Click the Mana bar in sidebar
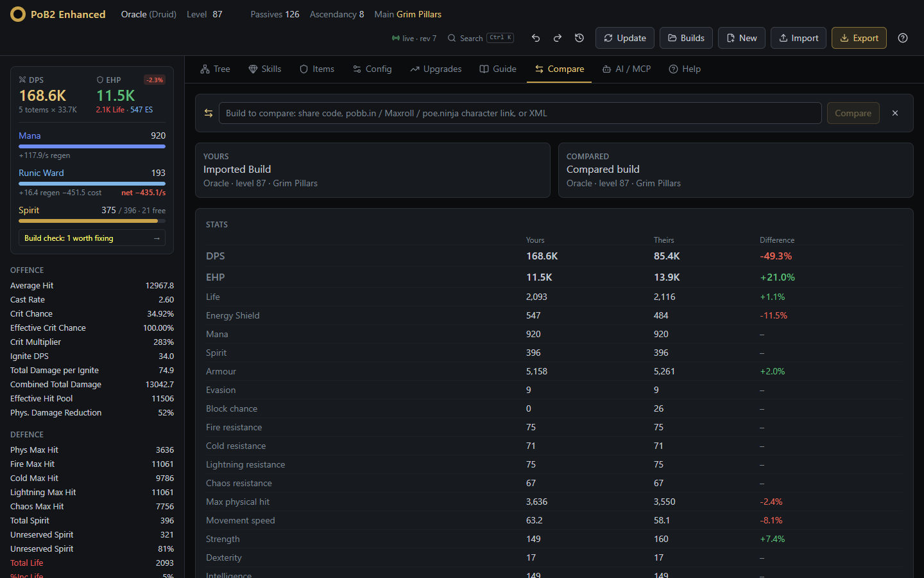Viewport: 924px width, 578px height. coord(92,146)
